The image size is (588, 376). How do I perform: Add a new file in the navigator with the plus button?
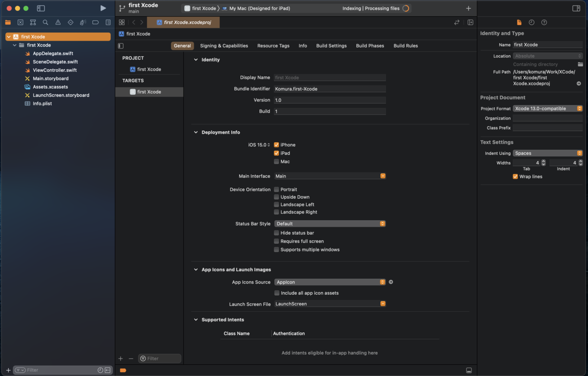pos(8,370)
